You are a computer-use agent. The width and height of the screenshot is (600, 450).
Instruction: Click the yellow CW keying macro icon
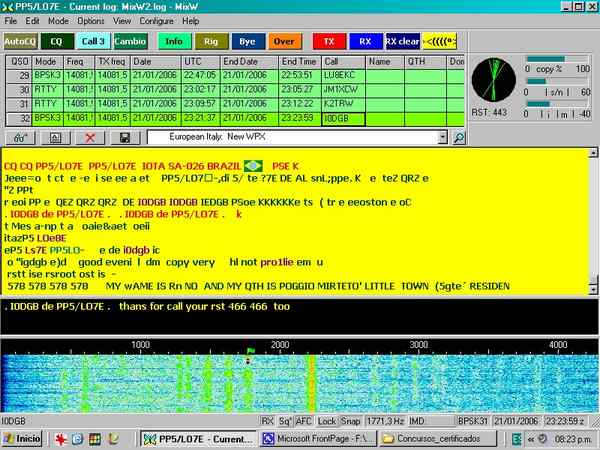click(x=441, y=41)
